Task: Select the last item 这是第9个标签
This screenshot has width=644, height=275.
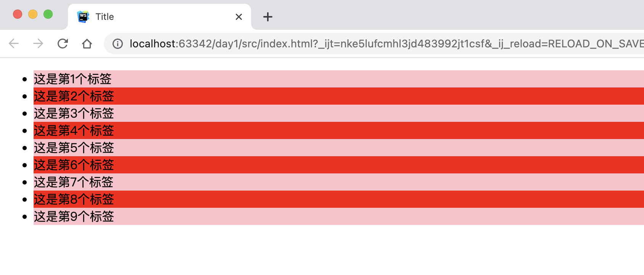Action: 74,217
